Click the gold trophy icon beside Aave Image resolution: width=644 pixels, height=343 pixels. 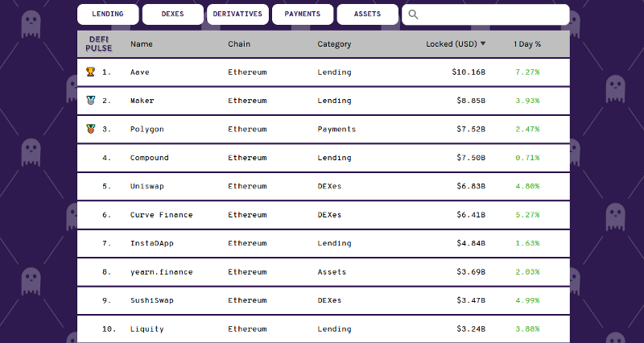tap(91, 72)
